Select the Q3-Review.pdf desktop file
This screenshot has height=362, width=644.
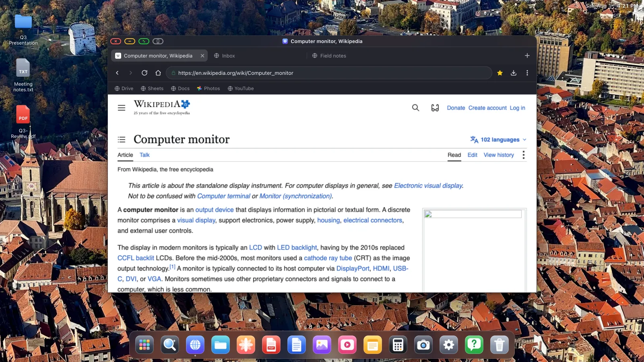(23, 122)
